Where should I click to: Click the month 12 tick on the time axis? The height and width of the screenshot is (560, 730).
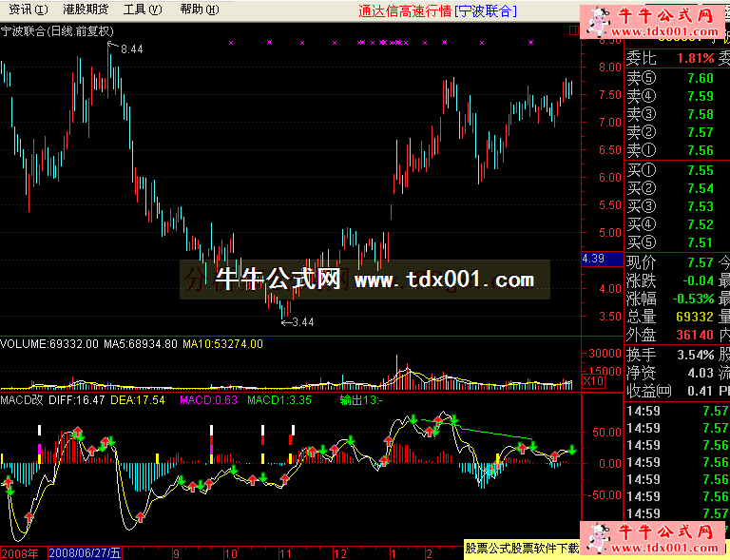(340, 554)
